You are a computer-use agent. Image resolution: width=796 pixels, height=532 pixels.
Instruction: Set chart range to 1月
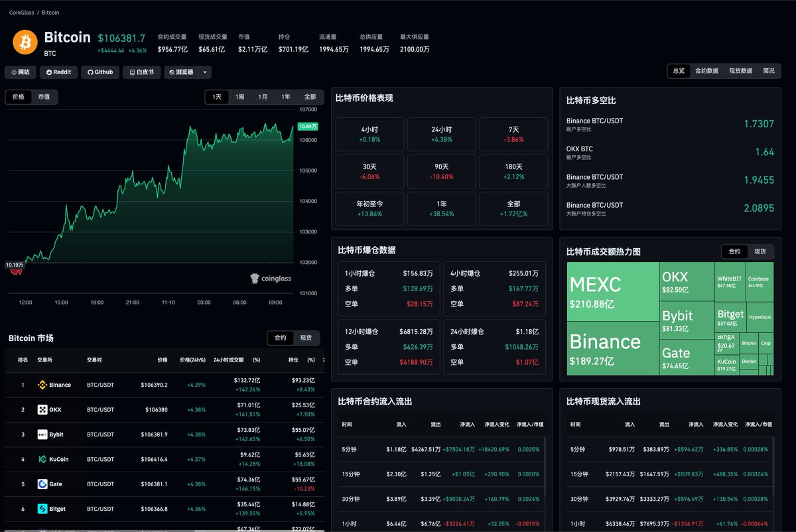coord(263,97)
